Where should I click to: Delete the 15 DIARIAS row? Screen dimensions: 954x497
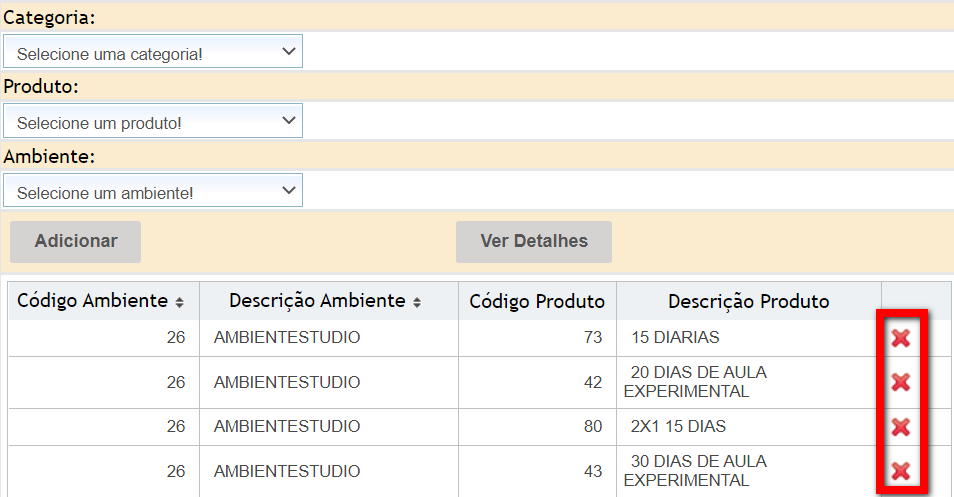click(x=900, y=338)
